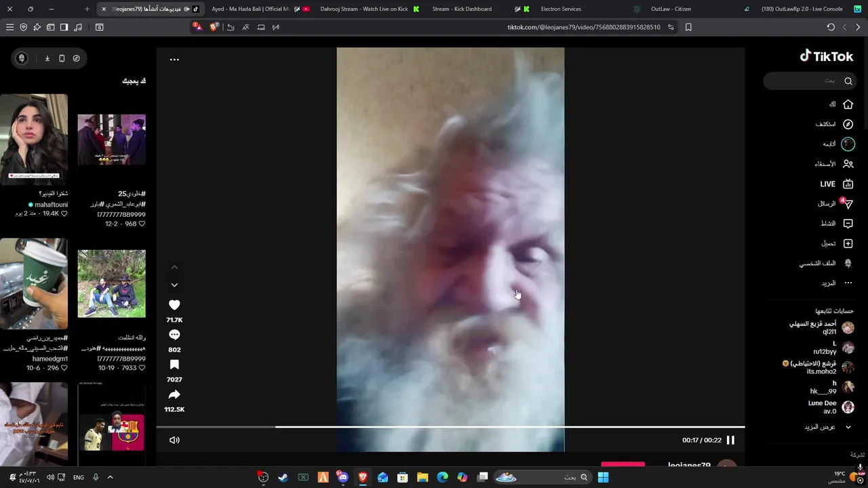Click the cast screen icon
Screen dimensions: 868x488
[261, 27]
